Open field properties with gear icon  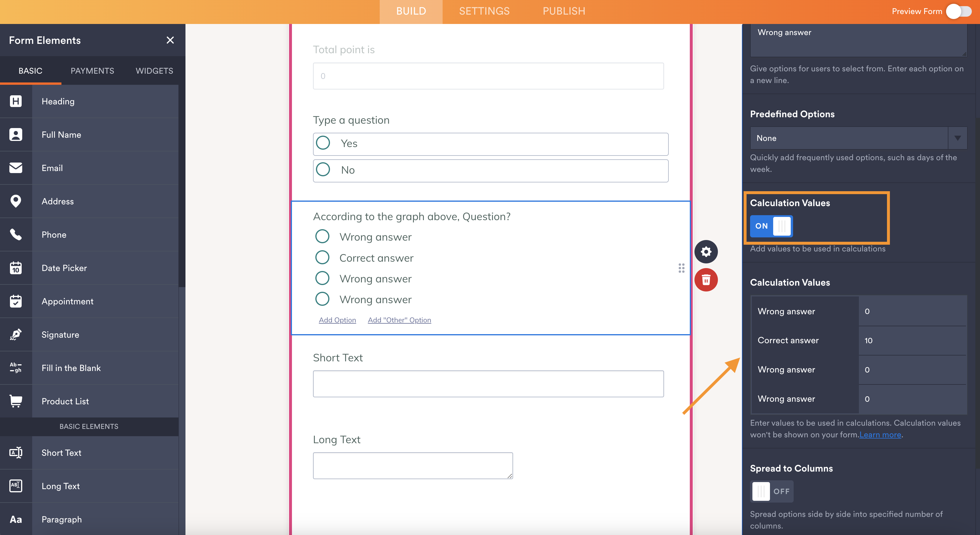tap(706, 252)
